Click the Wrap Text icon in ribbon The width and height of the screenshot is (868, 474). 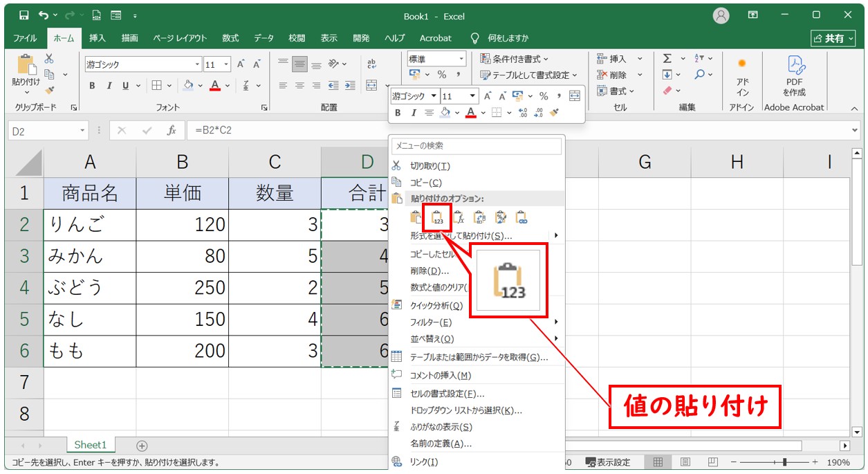pyautogui.click(x=371, y=64)
